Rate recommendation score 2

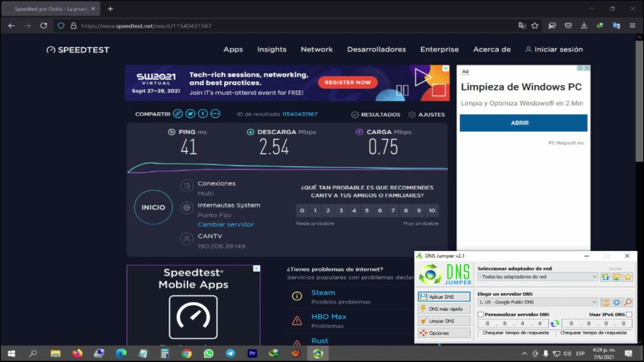click(x=328, y=211)
